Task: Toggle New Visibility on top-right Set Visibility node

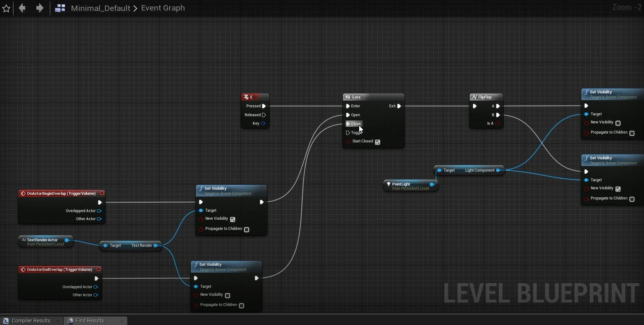Action: (618, 123)
